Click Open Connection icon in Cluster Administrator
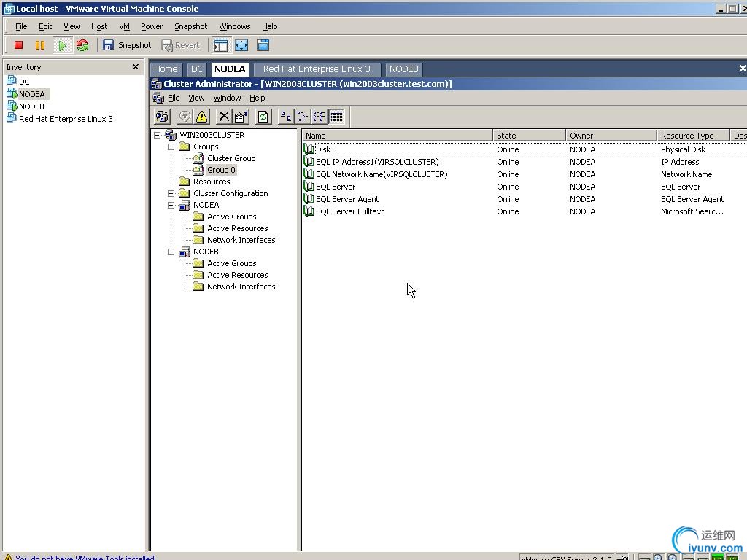 point(162,116)
